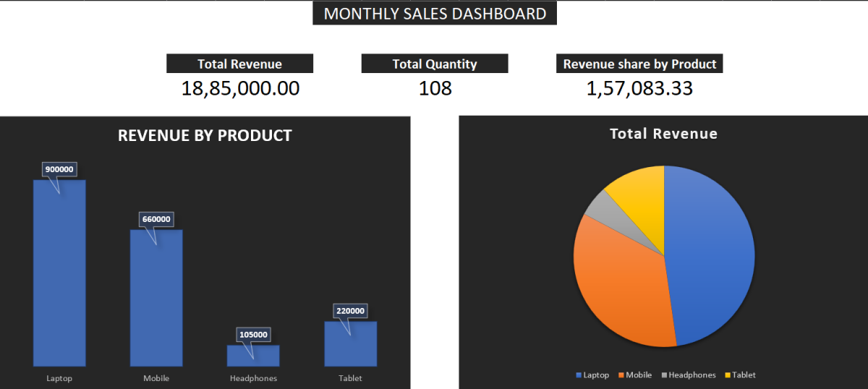Select the 1,57,083.33 value cell

[639, 88]
